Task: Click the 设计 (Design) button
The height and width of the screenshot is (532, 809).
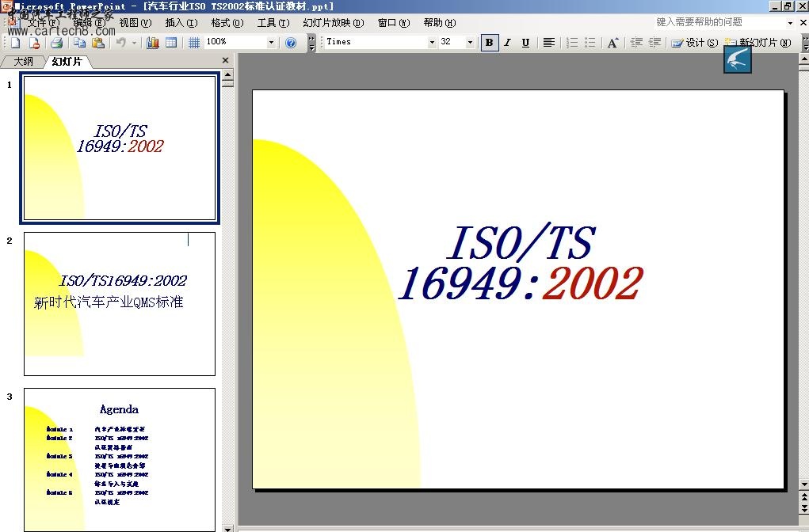Action: point(695,43)
